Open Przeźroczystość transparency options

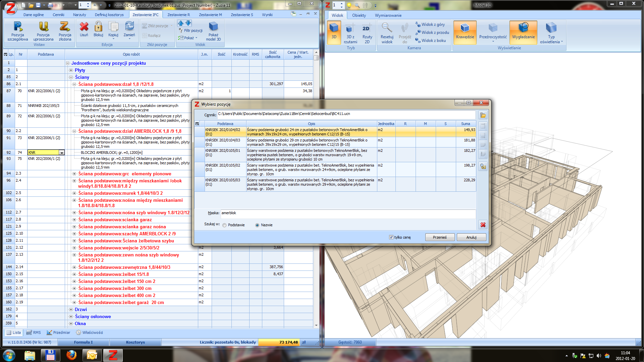pyautogui.click(x=493, y=33)
